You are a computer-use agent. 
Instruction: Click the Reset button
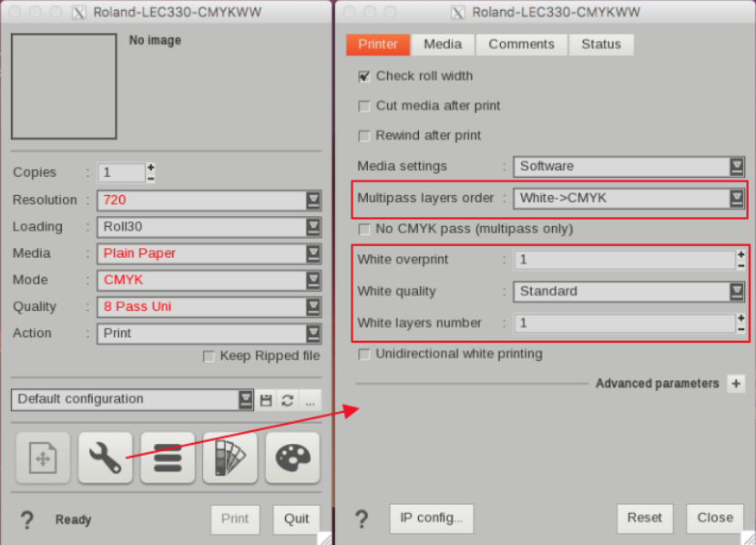pos(644,518)
